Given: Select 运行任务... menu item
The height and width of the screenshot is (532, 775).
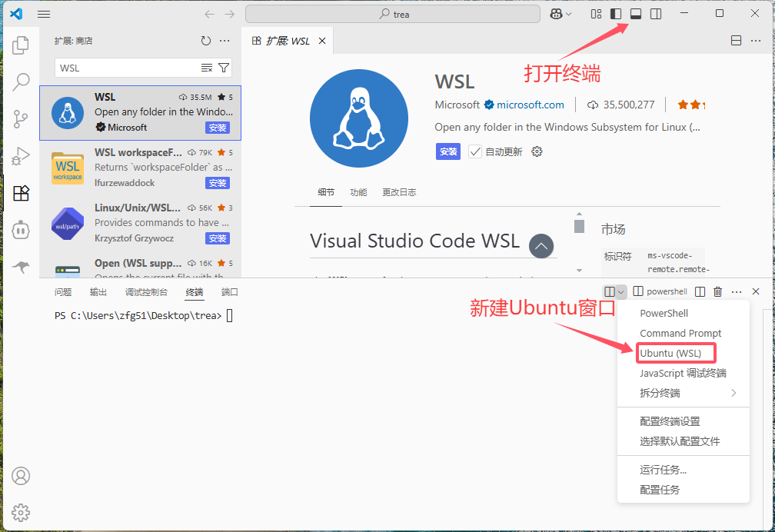Looking at the screenshot, I should [684, 470].
